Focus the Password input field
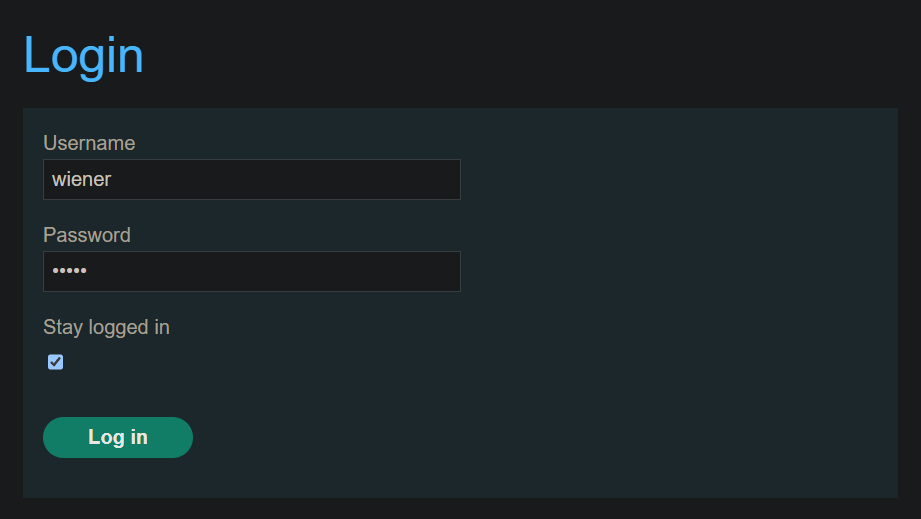 tap(251, 272)
